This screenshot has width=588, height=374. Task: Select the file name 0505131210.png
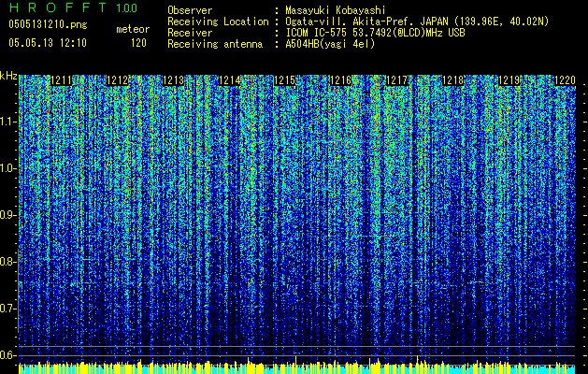[x=48, y=25]
